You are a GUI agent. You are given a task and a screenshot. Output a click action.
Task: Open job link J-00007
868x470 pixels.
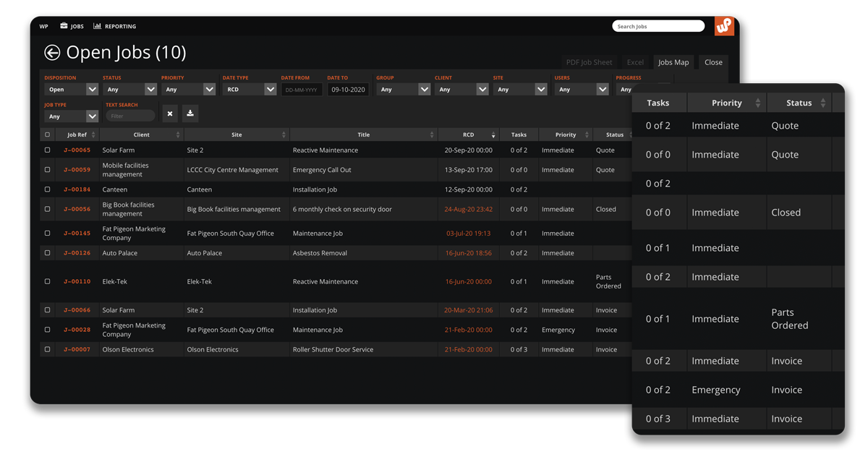pos(77,349)
